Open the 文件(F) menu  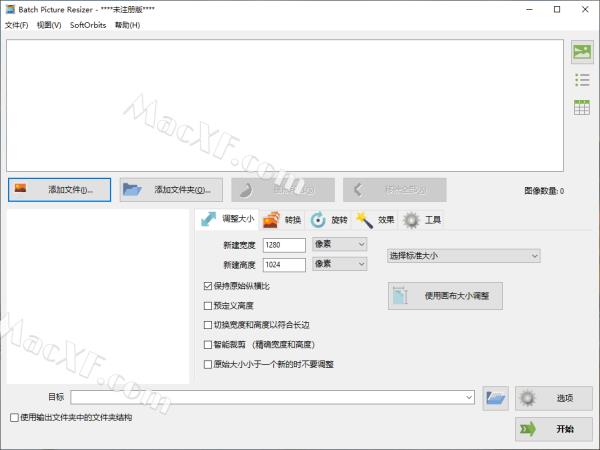point(16,25)
